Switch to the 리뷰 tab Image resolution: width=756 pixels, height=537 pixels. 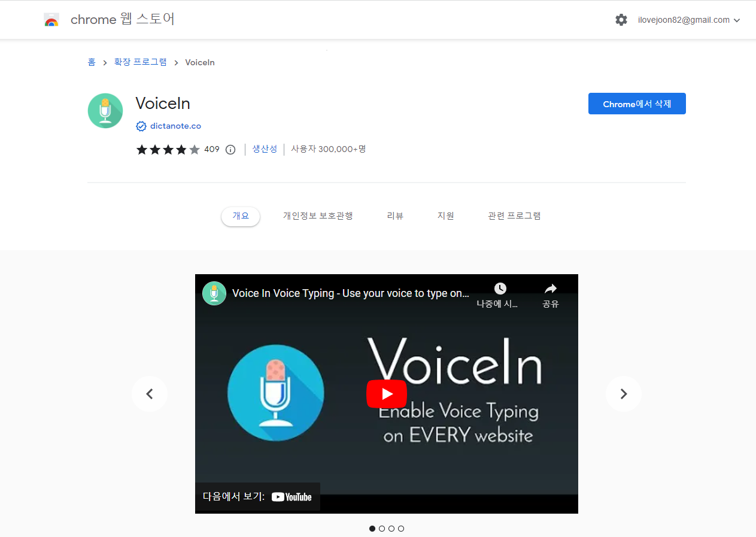tap(395, 216)
